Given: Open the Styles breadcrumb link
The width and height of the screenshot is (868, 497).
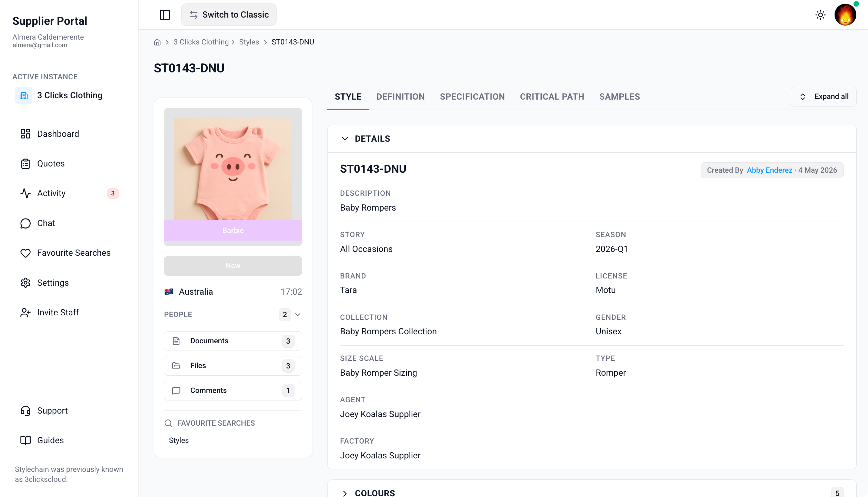Looking at the screenshot, I should pos(249,42).
